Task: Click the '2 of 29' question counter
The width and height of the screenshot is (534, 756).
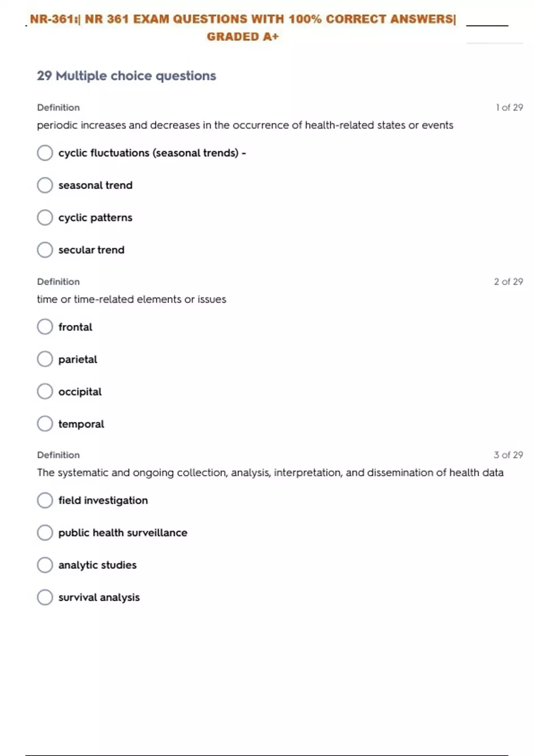Action: coord(508,281)
